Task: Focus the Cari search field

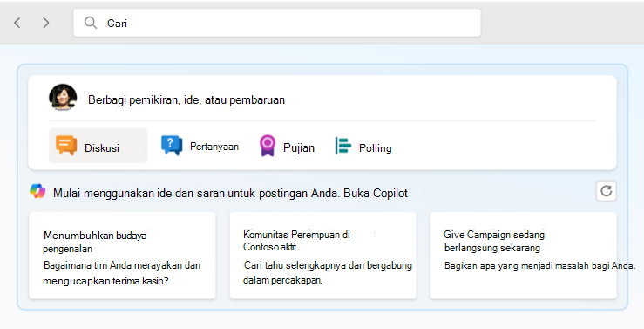Action: click(277, 23)
